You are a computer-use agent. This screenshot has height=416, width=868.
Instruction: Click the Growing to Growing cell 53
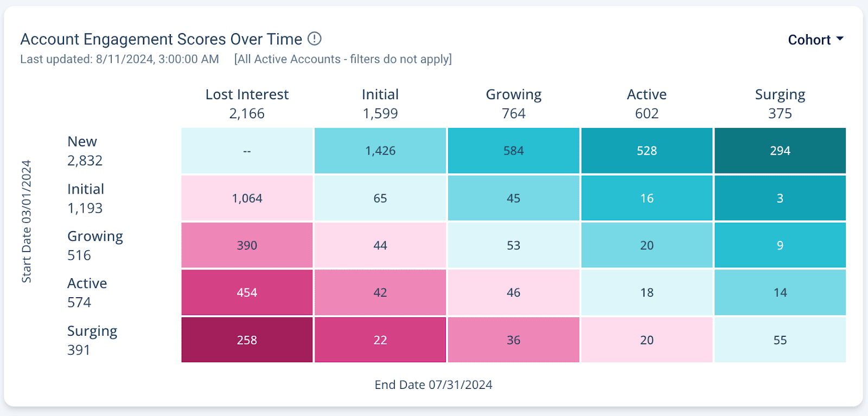click(x=513, y=246)
